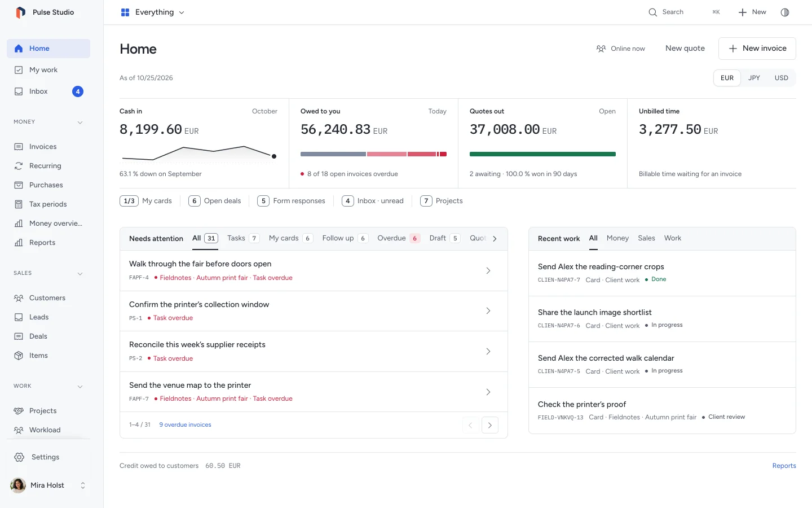Open Projects in sidebar
Viewport: 812px width, 508px height.
(x=48, y=411)
